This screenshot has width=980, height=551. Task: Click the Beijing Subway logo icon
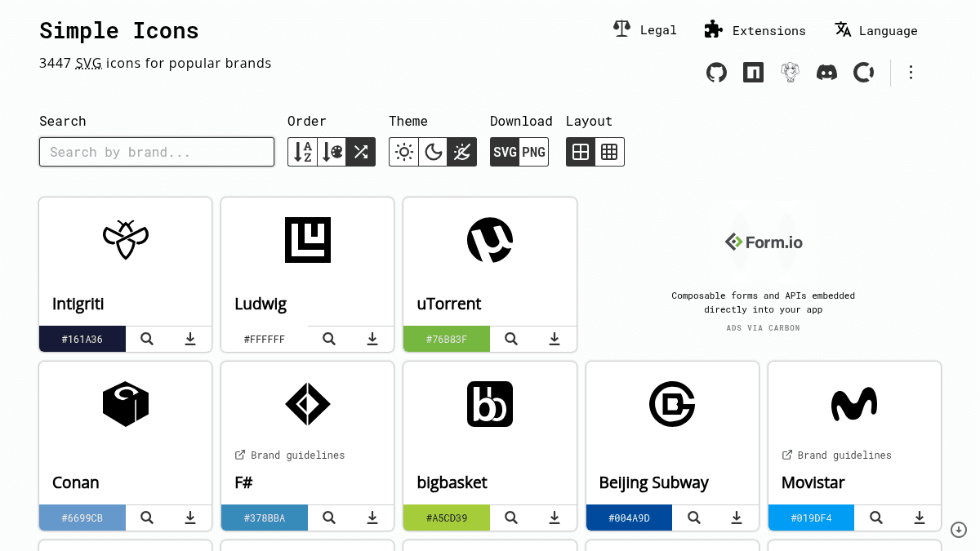point(672,404)
